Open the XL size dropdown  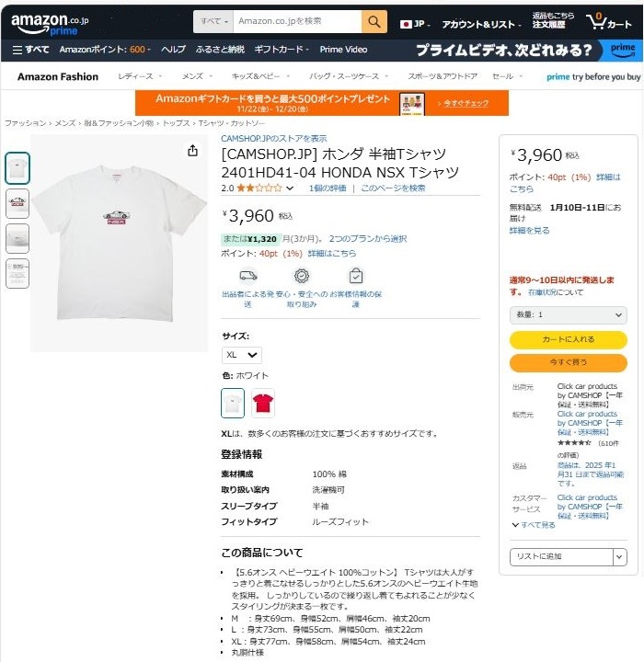point(242,355)
